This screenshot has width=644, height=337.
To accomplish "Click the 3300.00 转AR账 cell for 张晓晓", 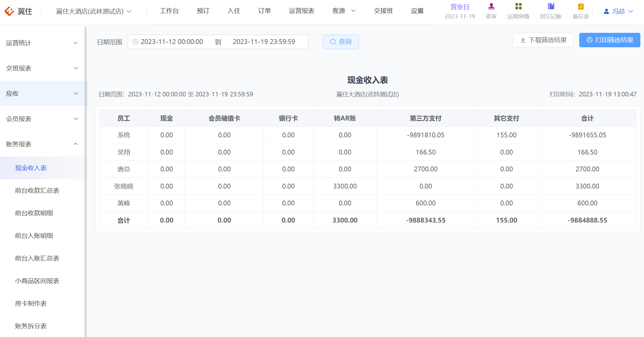I will [x=345, y=186].
